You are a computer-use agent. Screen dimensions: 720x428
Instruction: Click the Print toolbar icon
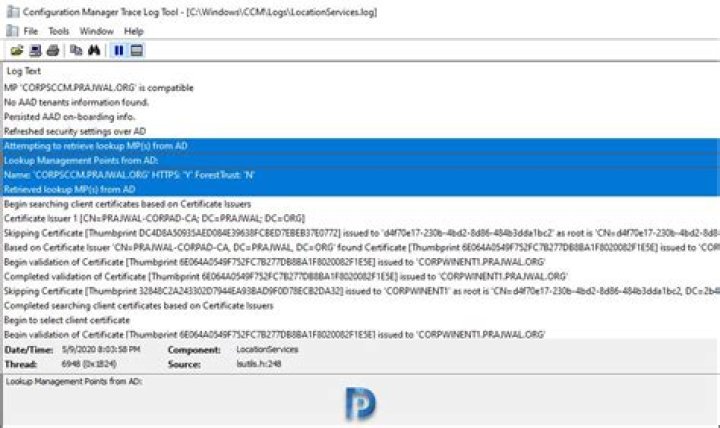53,50
